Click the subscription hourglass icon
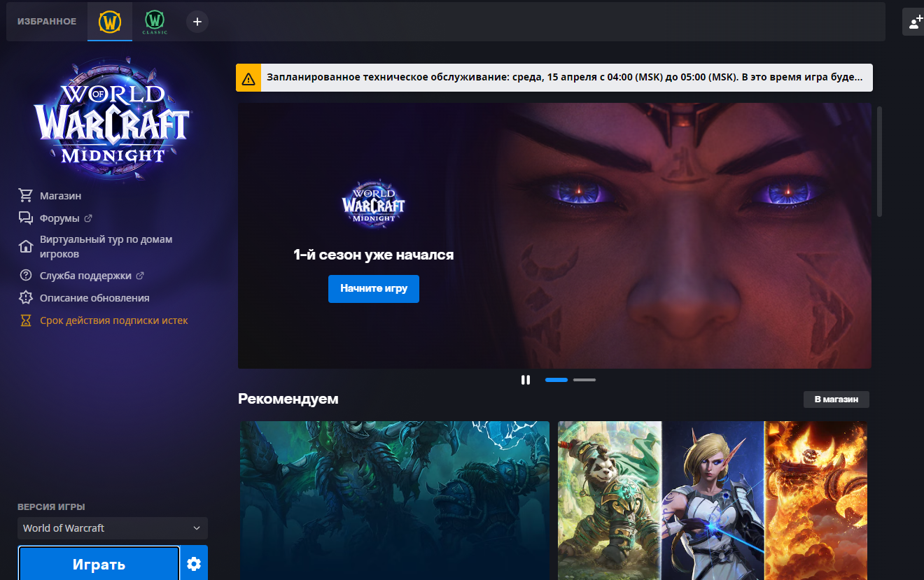Screen dimensions: 924x580 pyautogui.click(x=26, y=320)
